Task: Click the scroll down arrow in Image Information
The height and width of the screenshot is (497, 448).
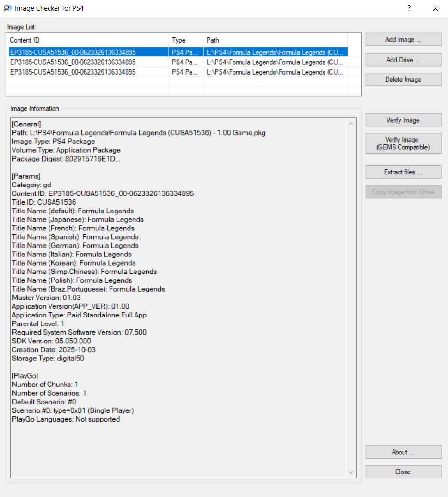Action: point(351,472)
